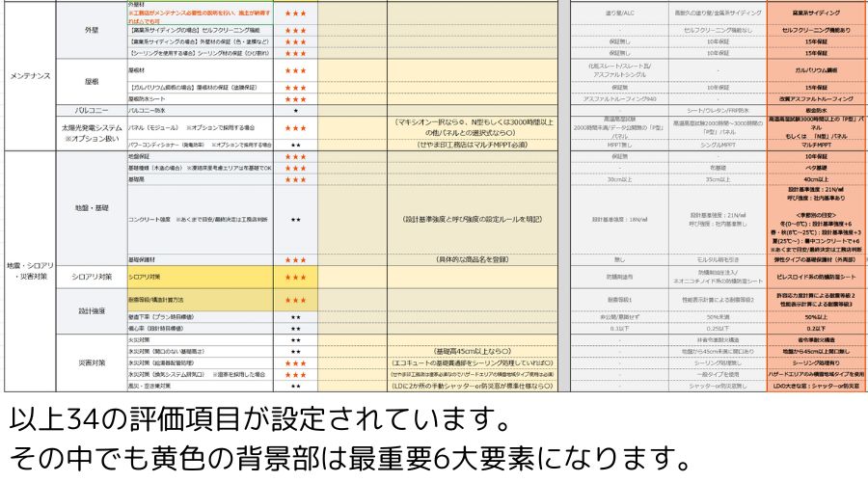This screenshot has height=482, width=868.
Task: Click the 屋根防水シート item cell
Action: 201,99
